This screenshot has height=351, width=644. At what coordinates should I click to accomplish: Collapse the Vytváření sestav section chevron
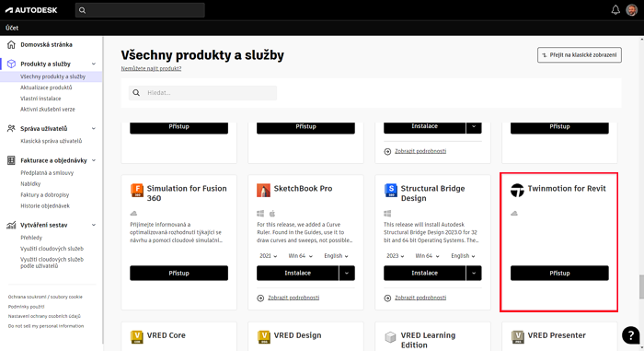94,225
